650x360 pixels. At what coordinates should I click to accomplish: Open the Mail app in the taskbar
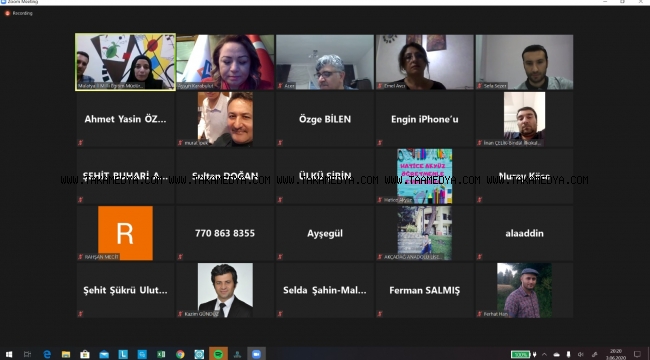104,354
